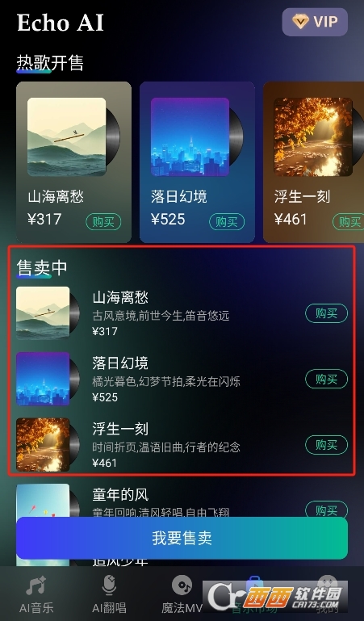Viewport: 364px width, 621px height.
Task: Open the AI音乐 tab icon
Action: (36, 585)
